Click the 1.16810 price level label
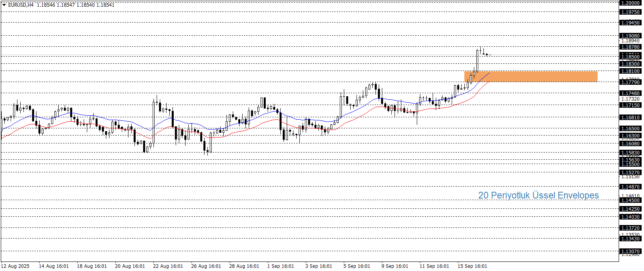This screenshot has height=271, width=644. (630, 117)
